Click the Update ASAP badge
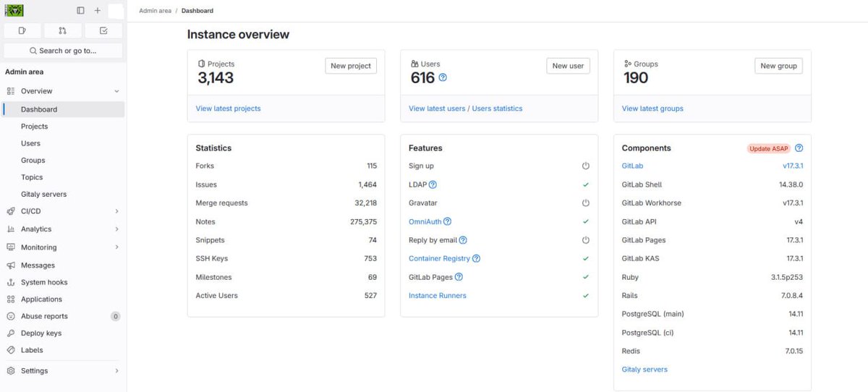The image size is (868, 392). pos(769,148)
